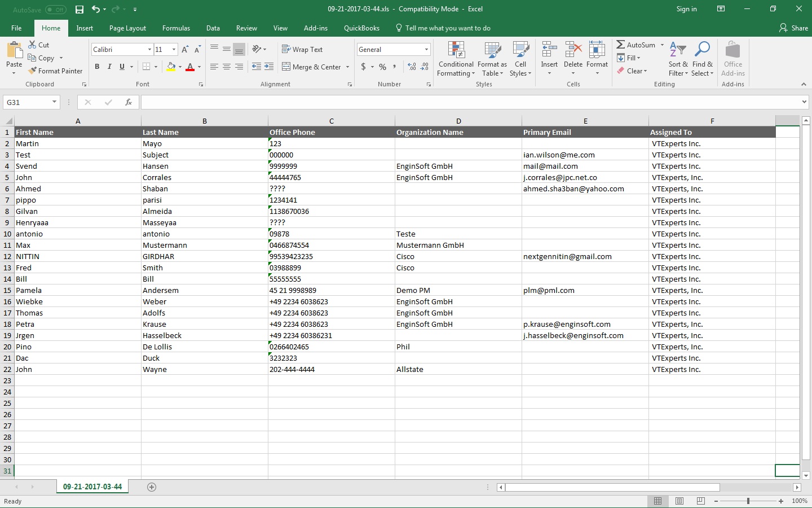Image resolution: width=812 pixels, height=508 pixels.
Task: Click Increase Decimal icon
Action: pos(412,67)
